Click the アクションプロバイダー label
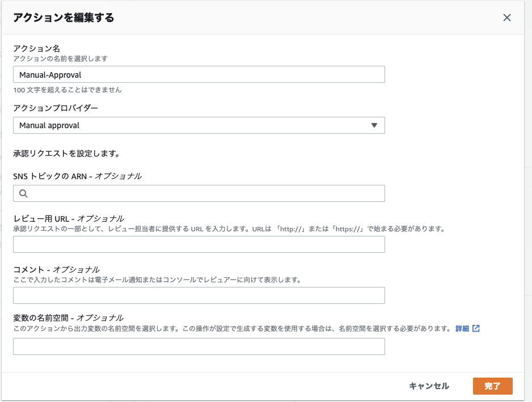Viewport: 532px width, 402px height. point(56,108)
